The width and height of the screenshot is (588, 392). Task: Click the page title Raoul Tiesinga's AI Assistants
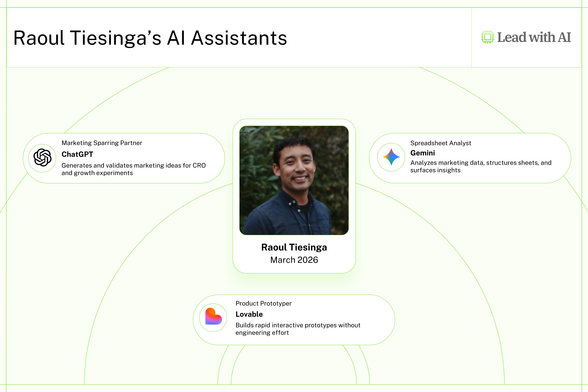(150, 38)
